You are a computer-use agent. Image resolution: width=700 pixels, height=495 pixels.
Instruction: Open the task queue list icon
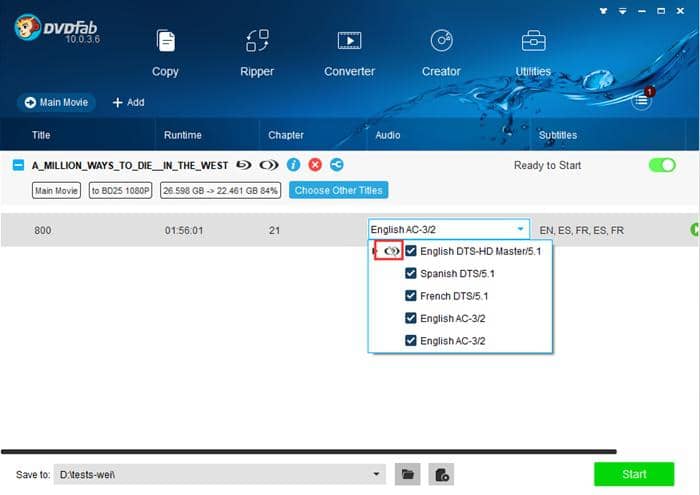point(642,101)
